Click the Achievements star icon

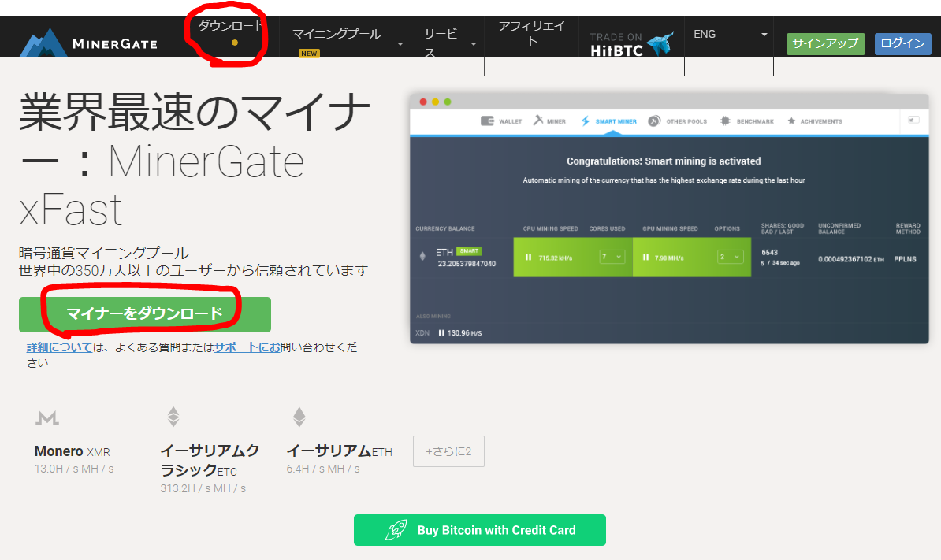pyautogui.click(x=791, y=121)
